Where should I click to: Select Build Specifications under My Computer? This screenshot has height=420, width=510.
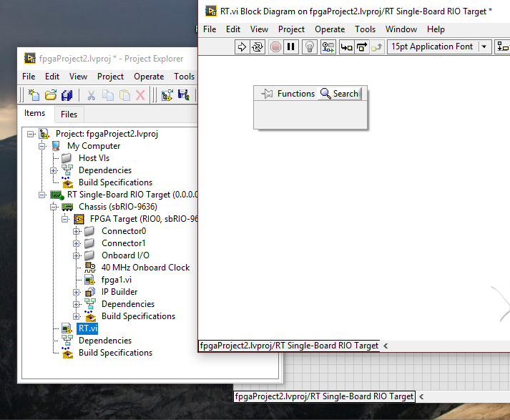pos(115,182)
